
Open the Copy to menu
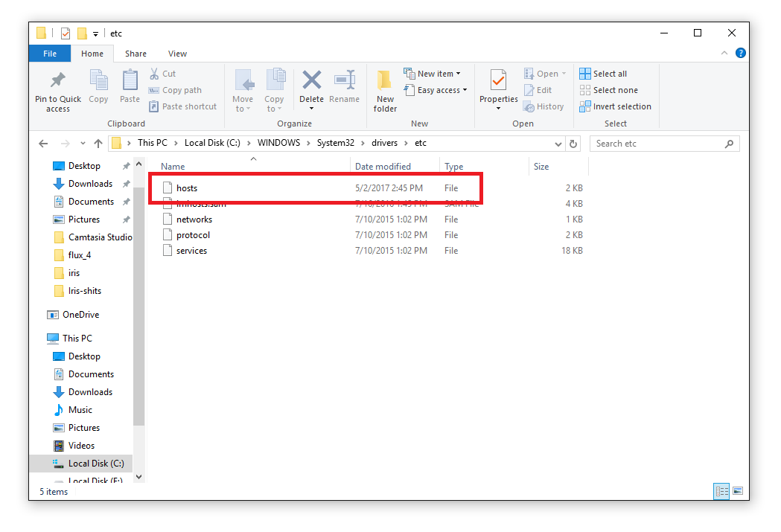tap(274, 91)
